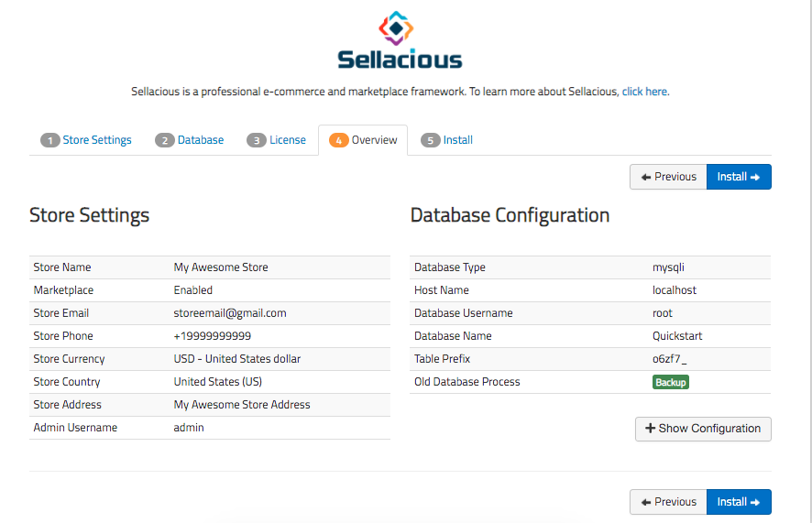This screenshot has height=523, width=812.
Task: Click the bottom Install button
Action: click(x=739, y=502)
